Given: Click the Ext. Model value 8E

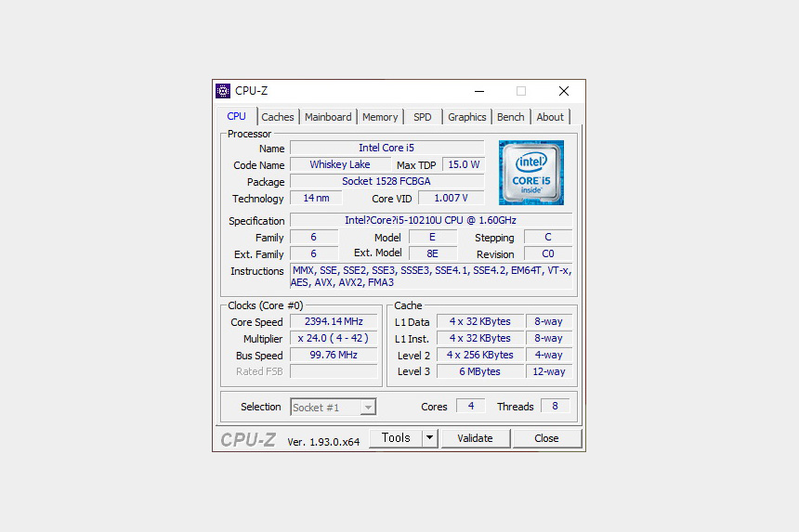Looking at the screenshot, I should [x=433, y=253].
